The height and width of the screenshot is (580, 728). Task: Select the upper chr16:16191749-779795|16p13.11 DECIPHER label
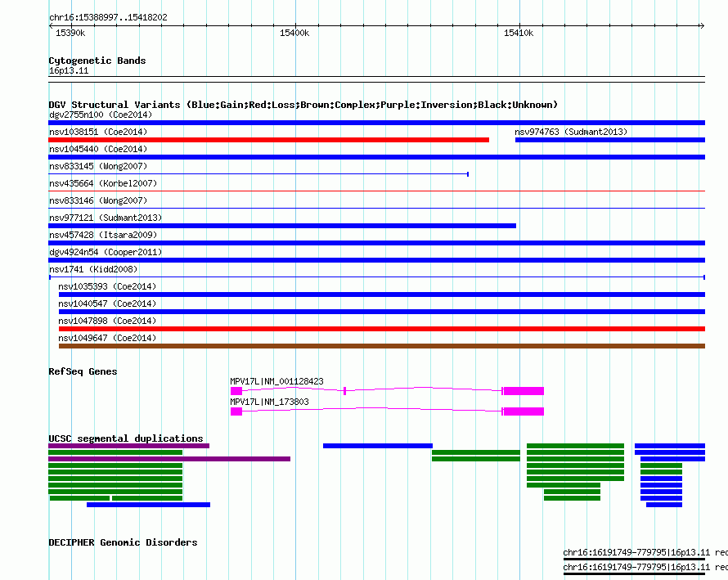coord(645,553)
